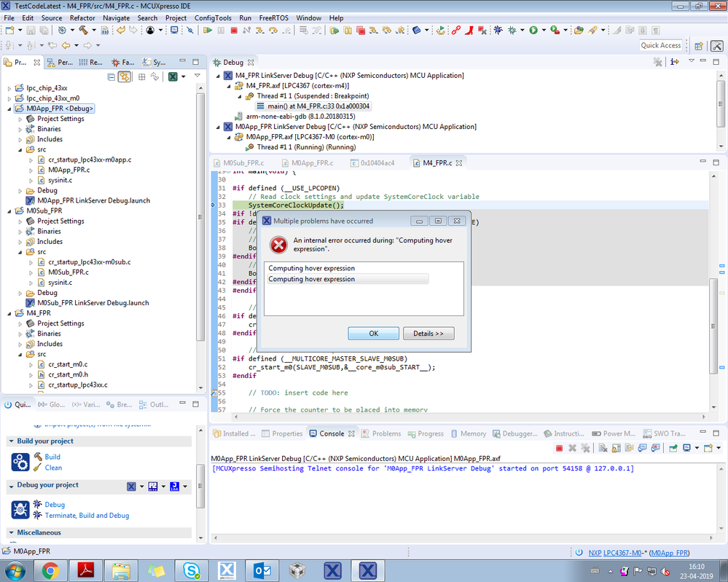This screenshot has width=728, height=582.
Task: Collapse the Build your project section
Action: tap(11, 441)
